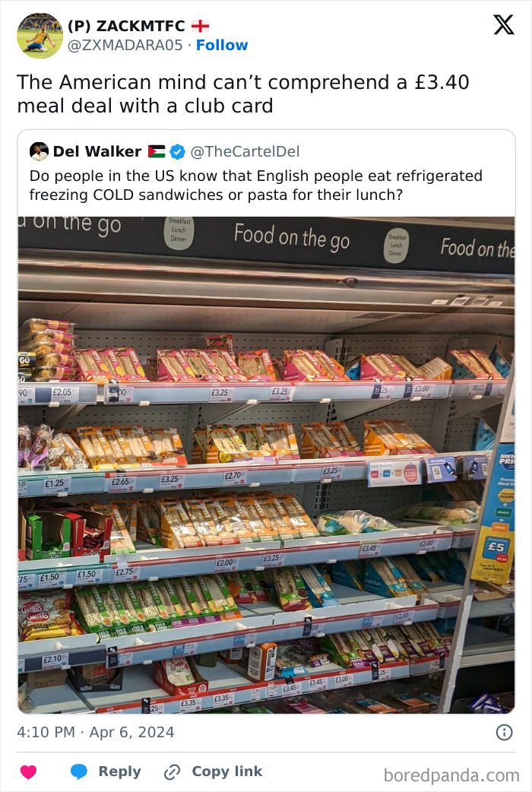Open ZACKMTFC profile avatar

40,36
